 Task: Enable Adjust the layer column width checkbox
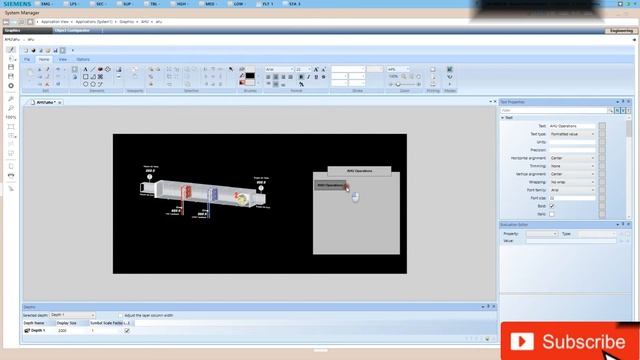(x=120, y=316)
